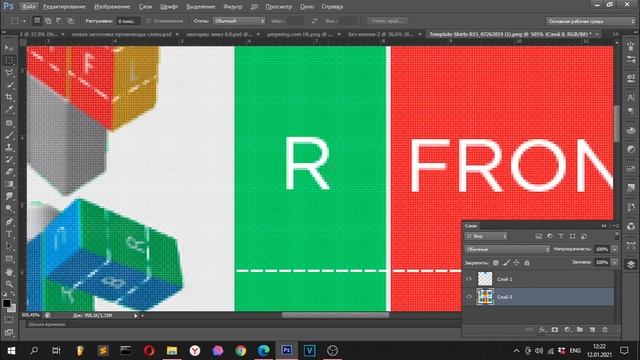Open the Channels panel from the right dock
This screenshot has height=360, width=640.
click(x=631, y=226)
